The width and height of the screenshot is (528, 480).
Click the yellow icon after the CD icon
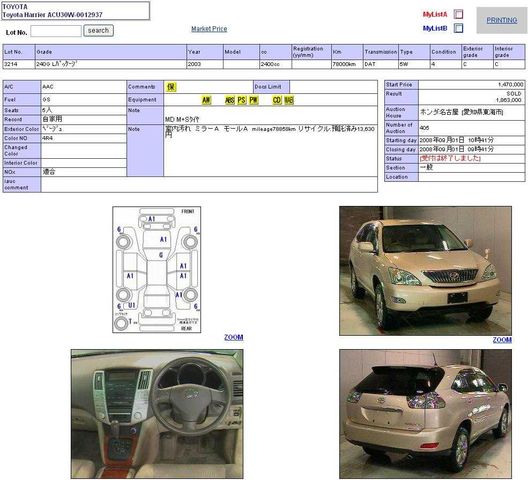[x=289, y=100]
